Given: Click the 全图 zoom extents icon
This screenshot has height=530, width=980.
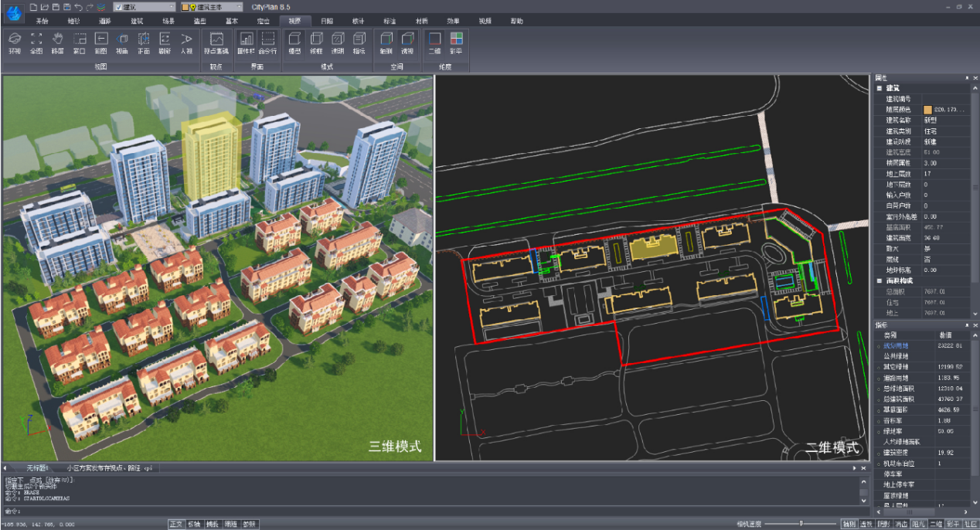Looking at the screenshot, I should click(36, 39).
